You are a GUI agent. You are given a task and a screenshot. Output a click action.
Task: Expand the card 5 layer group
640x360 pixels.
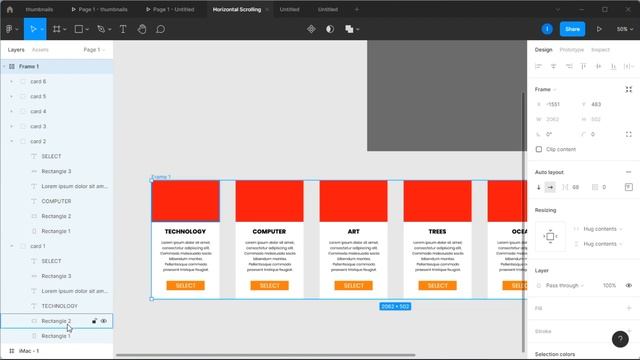pyautogui.click(x=11, y=96)
